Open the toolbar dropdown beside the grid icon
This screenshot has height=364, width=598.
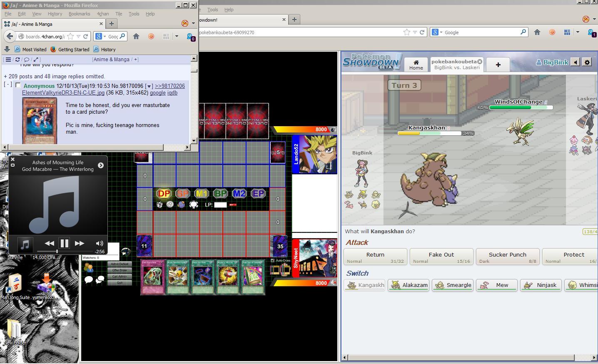[177, 36]
